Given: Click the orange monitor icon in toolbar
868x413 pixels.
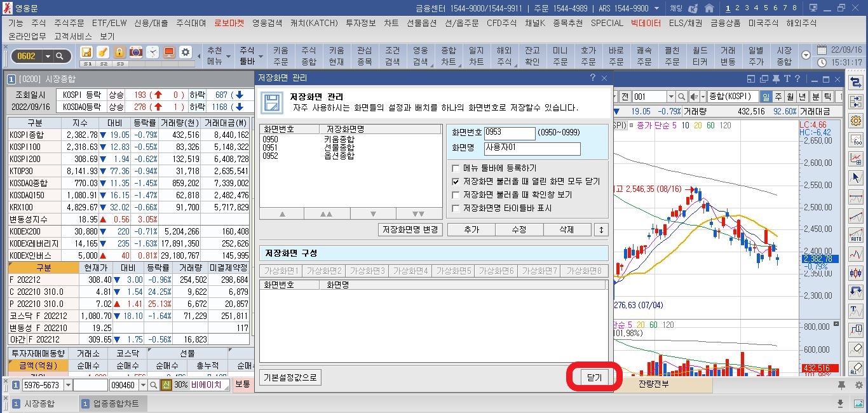Looking at the screenshot, I should [x=169, y=52].
